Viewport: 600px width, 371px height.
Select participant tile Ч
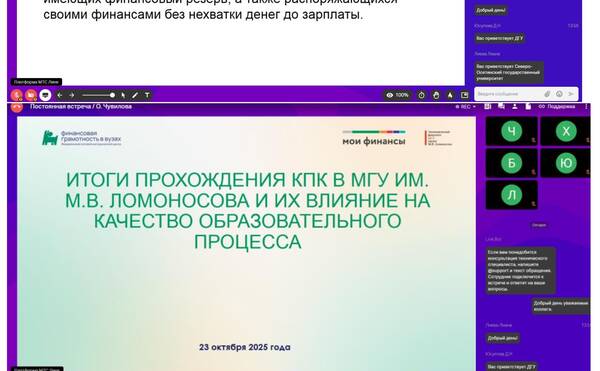[512, 131]
